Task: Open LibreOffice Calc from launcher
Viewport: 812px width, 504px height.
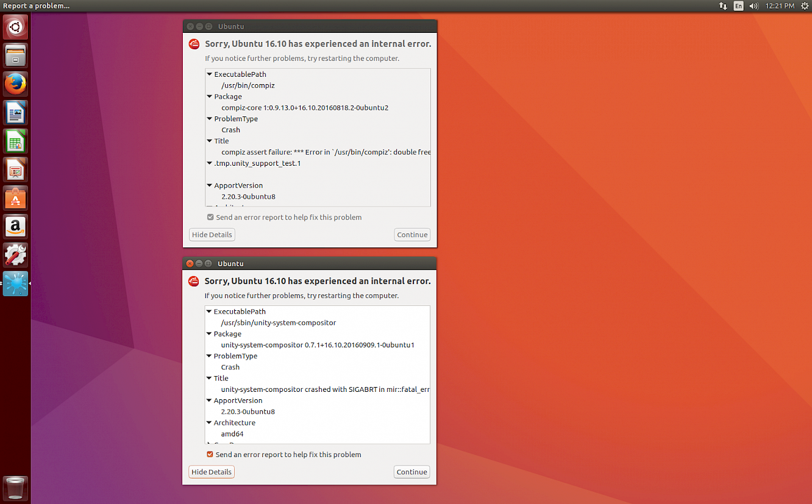Action: (x=15, y=141)
